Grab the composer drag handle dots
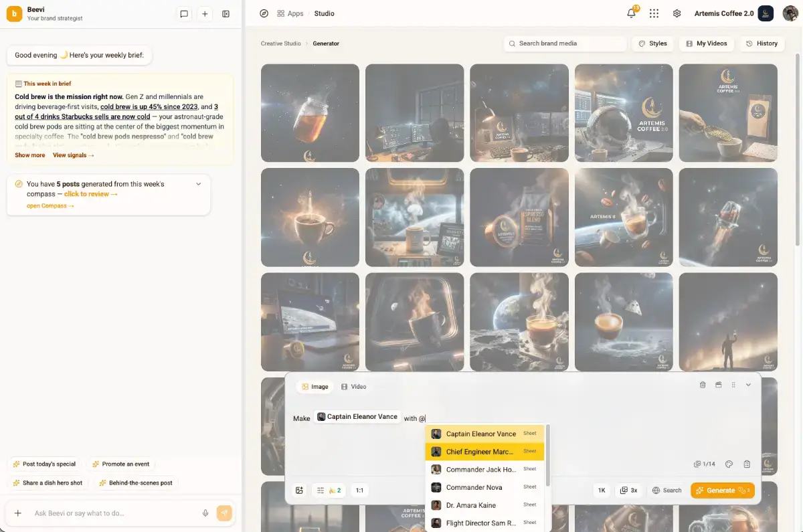The image size is (803, 532). [x=733, y=385]
